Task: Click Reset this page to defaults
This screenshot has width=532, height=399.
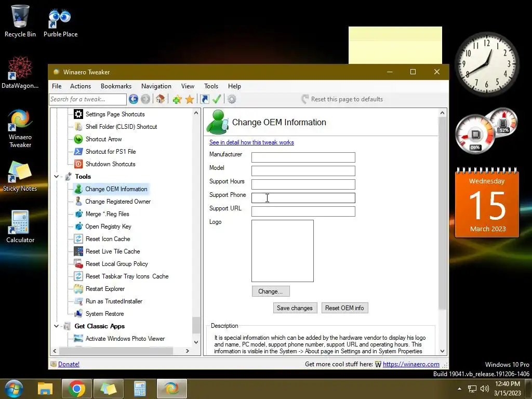Action: [342, 99]
